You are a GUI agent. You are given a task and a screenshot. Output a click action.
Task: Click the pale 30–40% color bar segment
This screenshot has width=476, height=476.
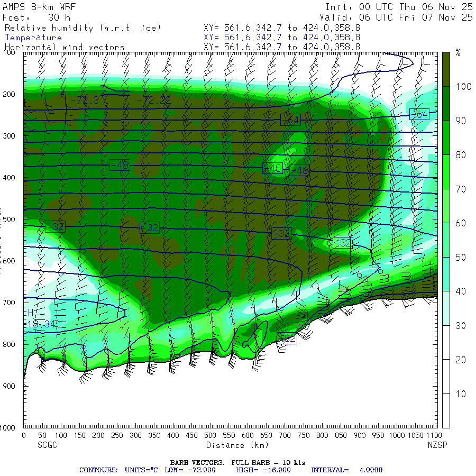[x=446, y=308]
